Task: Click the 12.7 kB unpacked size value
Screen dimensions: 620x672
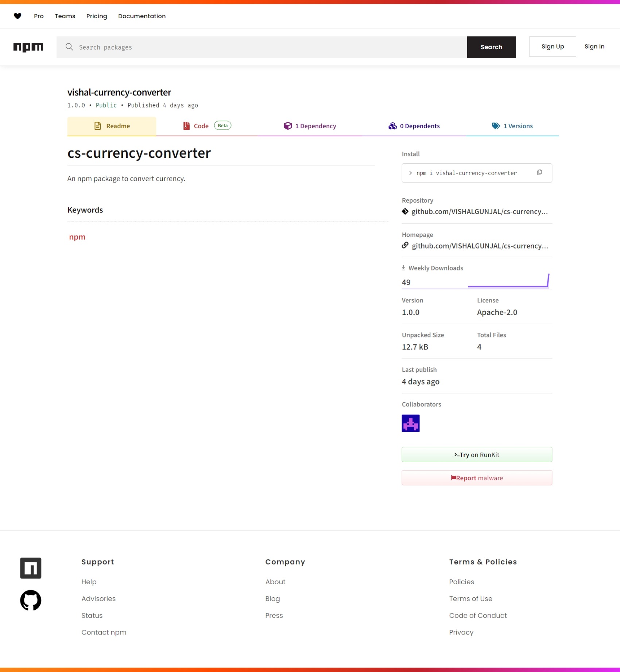Action: (x=415, y=347)
